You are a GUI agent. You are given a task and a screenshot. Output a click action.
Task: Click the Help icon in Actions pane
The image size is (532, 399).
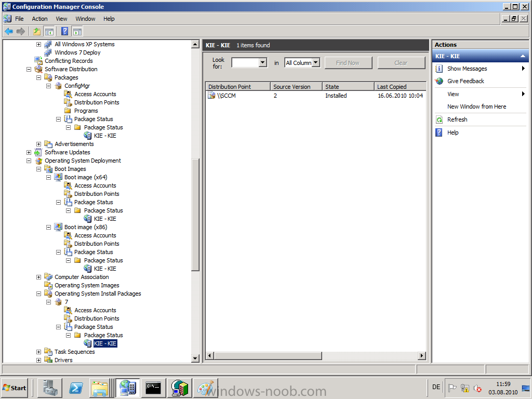click(x=439, y=132)
